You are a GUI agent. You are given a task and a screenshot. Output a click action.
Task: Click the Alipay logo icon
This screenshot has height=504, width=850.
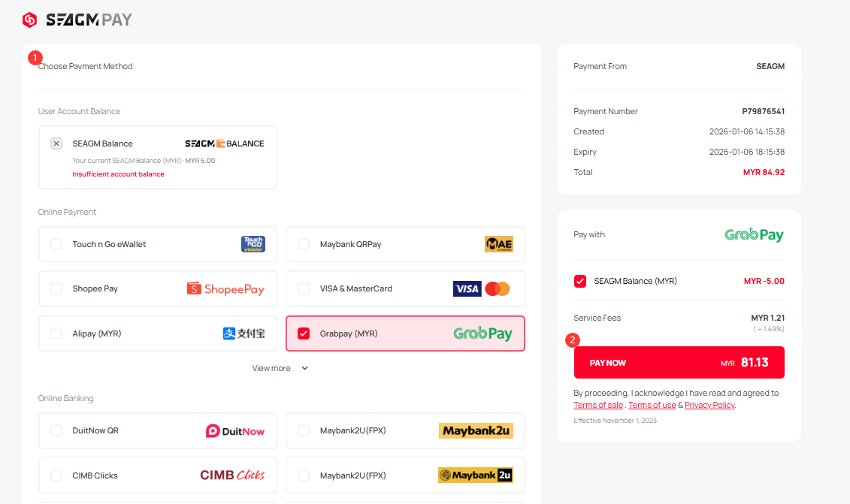pos(244,333)
